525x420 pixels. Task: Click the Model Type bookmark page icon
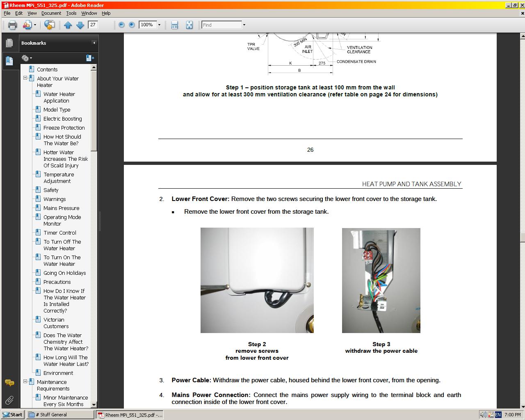(x=38, y=110)
